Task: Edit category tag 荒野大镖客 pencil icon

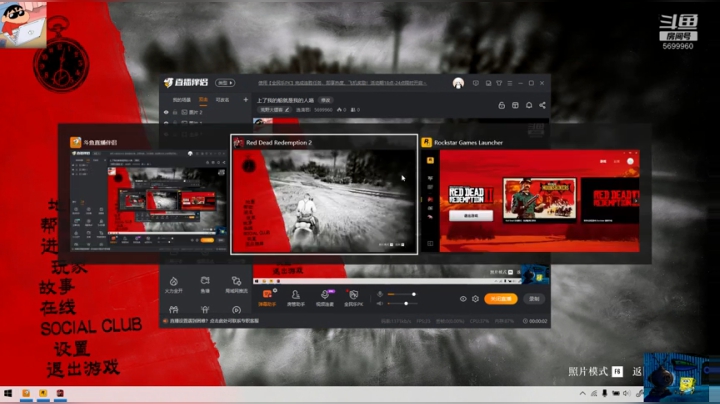Action: 287,110
